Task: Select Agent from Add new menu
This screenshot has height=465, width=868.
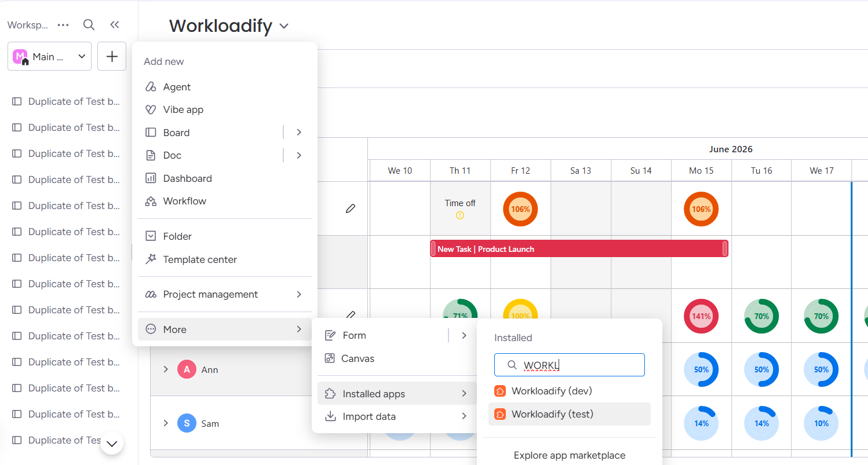Action: click(225, 87)
